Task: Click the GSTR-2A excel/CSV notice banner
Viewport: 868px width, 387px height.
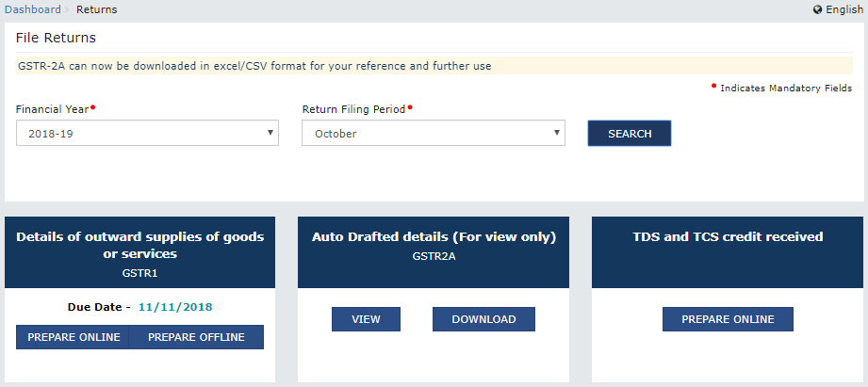Action: coord(254,66)
